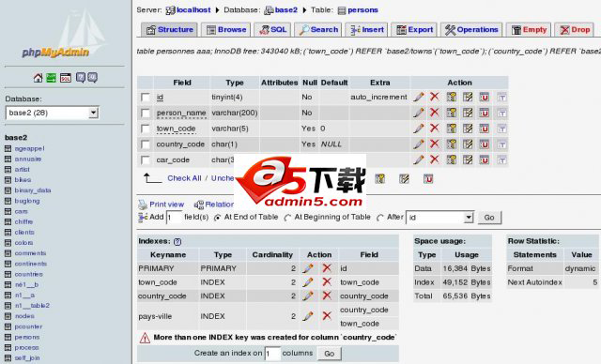Image resolution: width=601 pixels, height=364 pixels.
Task: Open the SQL query window icon
Action: pos(66,78)
